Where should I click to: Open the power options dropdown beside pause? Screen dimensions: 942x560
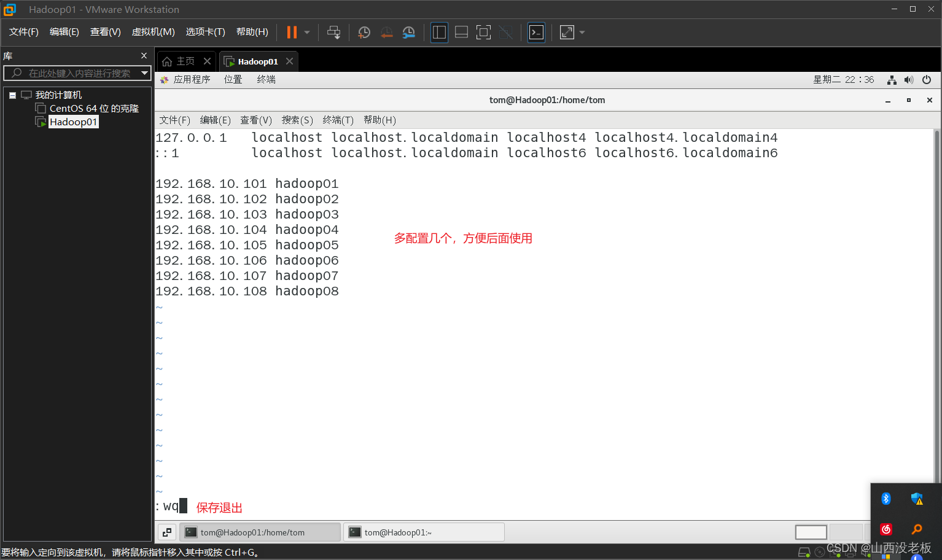tap(307, 33)
